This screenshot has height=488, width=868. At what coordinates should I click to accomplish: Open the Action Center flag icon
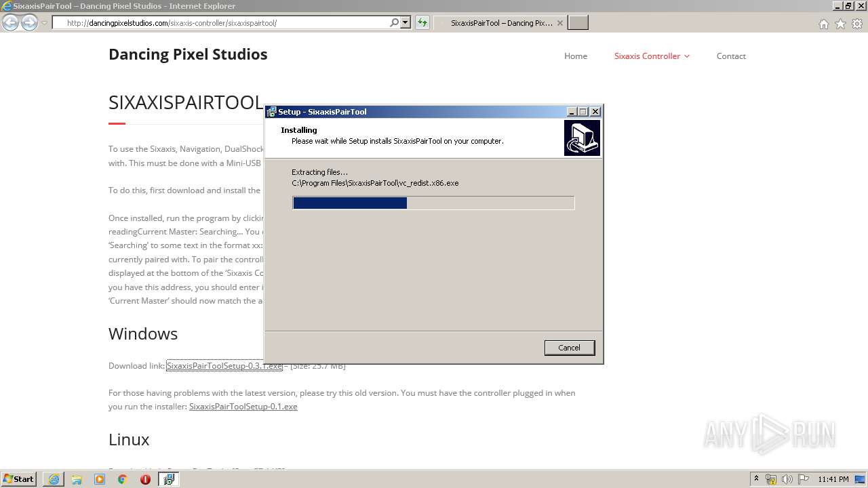click(x=804, y=479)
